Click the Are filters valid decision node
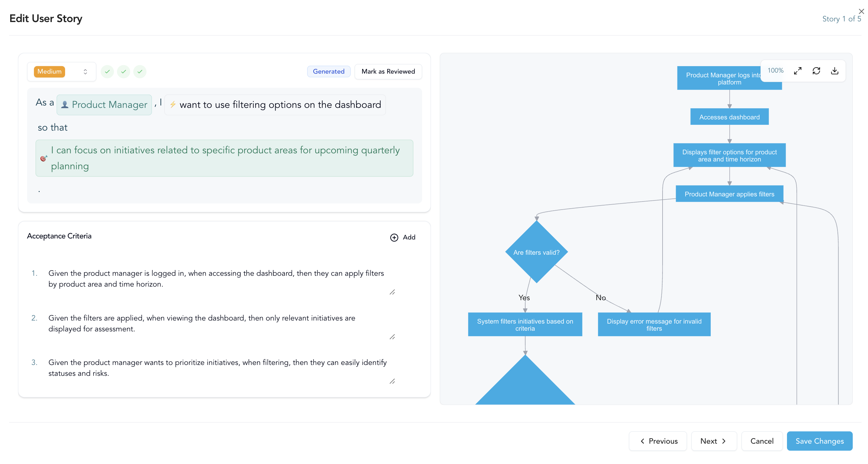The height and width of the screenshot is (464, 868). (x=536, y=252)
